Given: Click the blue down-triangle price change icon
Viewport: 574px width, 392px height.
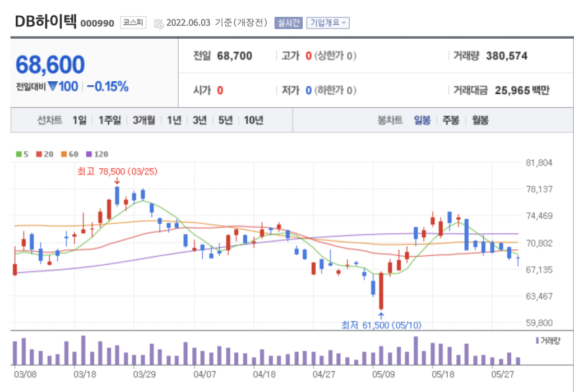Looking at the screenshot, I should (53, 87).
